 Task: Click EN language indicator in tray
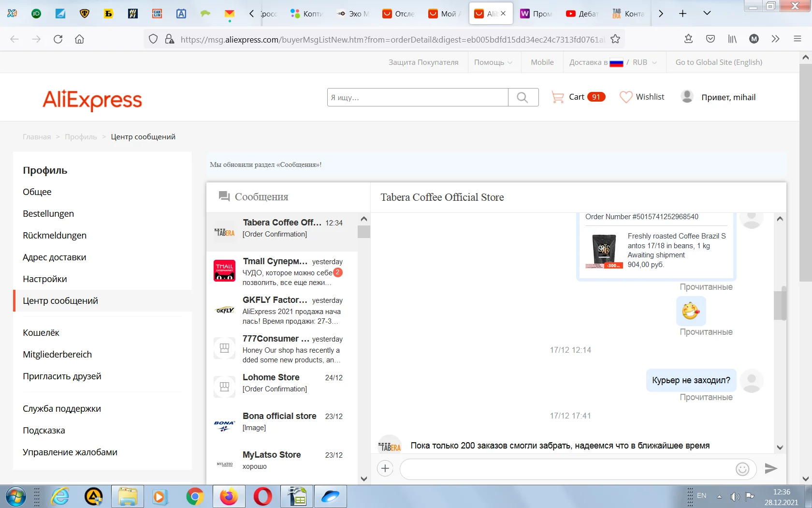coord(702,496)
